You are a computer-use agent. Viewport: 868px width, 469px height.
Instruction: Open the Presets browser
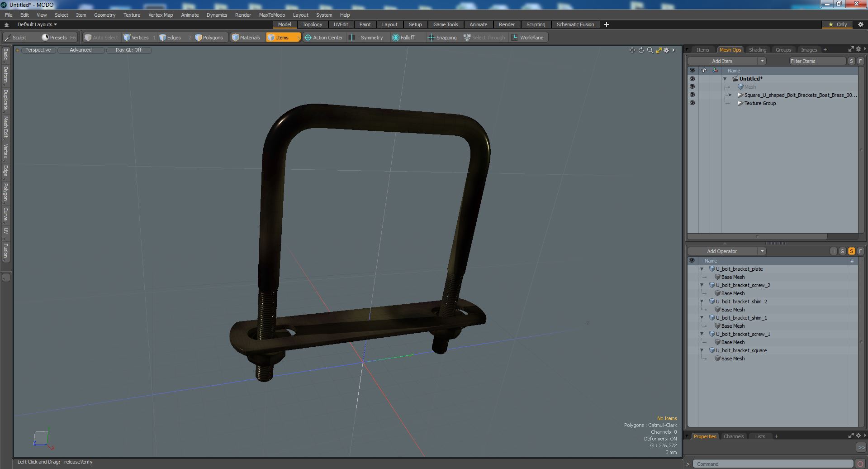click(x=58, y=38)
